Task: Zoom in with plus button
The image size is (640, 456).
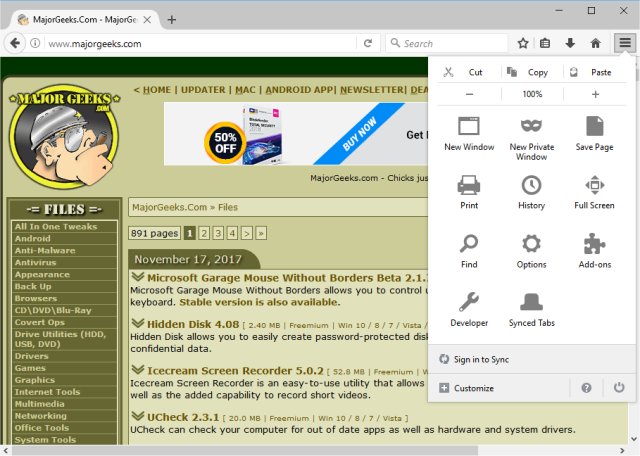Action: click(595, 94)
